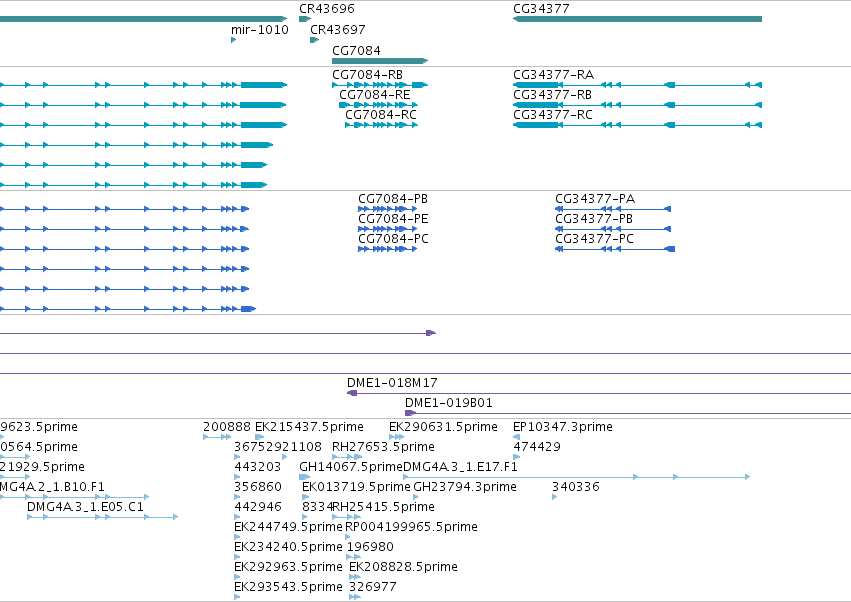Select DMG4A.3_1.E05.C1 feature label
Screen dimensions: 851x602
[85, 507]
